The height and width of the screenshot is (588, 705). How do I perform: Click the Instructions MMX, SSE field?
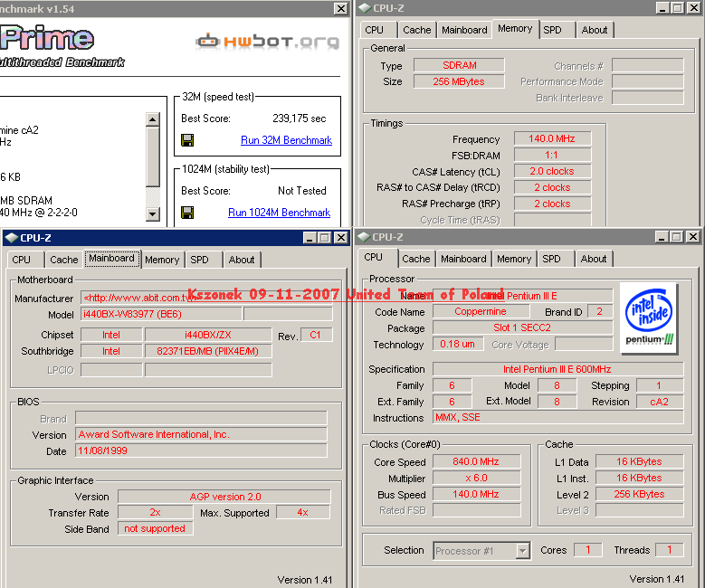tap(557, 417)
